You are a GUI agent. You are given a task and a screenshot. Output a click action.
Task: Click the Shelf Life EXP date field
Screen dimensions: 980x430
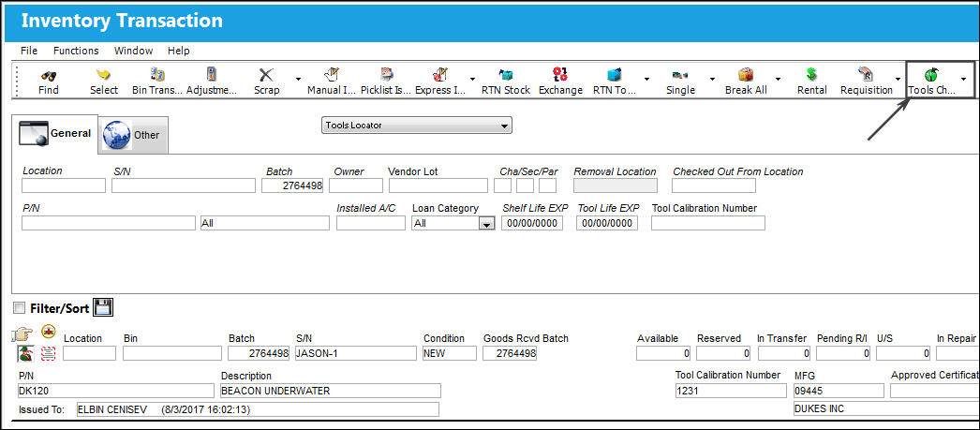coord(532,223)
